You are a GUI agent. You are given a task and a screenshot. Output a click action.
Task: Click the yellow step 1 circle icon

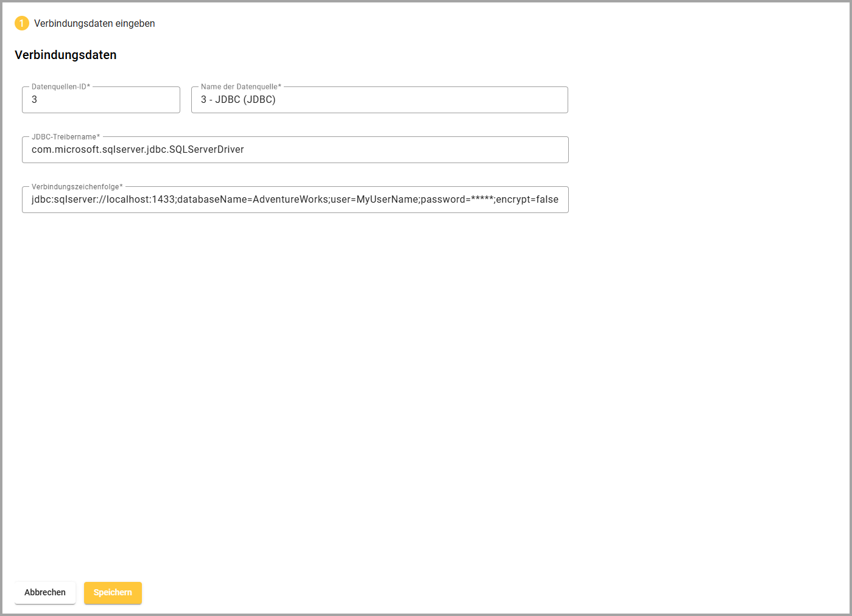[x=22, y=23]
